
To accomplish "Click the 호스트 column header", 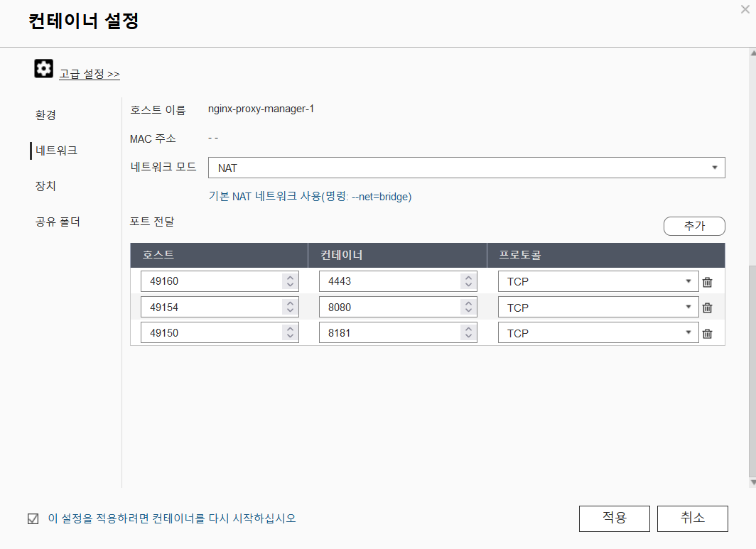I will point(219,255).
